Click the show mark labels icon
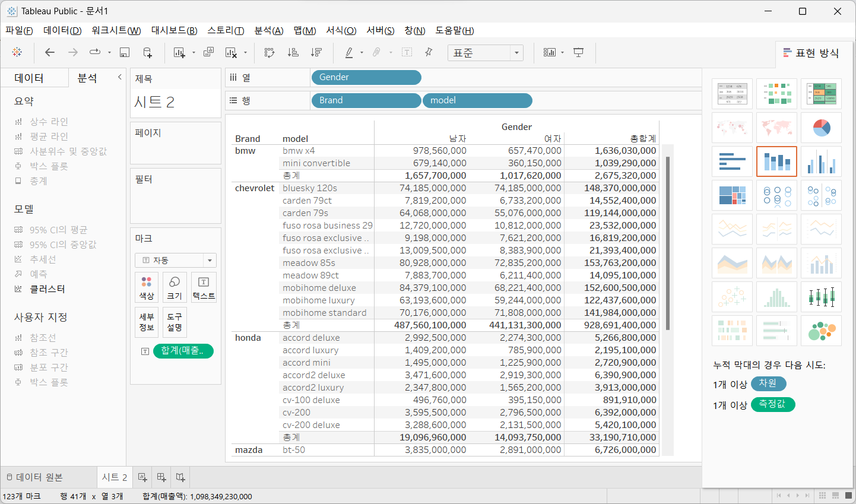 (x=407, y=52)
